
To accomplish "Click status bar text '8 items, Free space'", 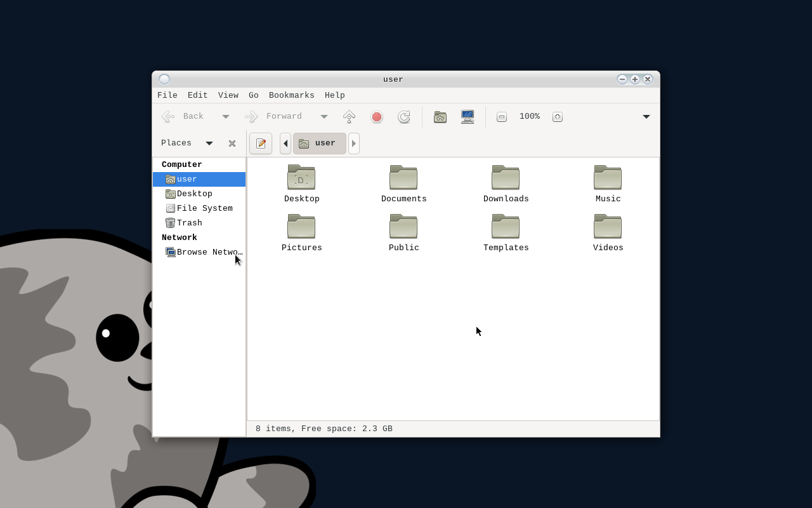I will coord(324,429).
